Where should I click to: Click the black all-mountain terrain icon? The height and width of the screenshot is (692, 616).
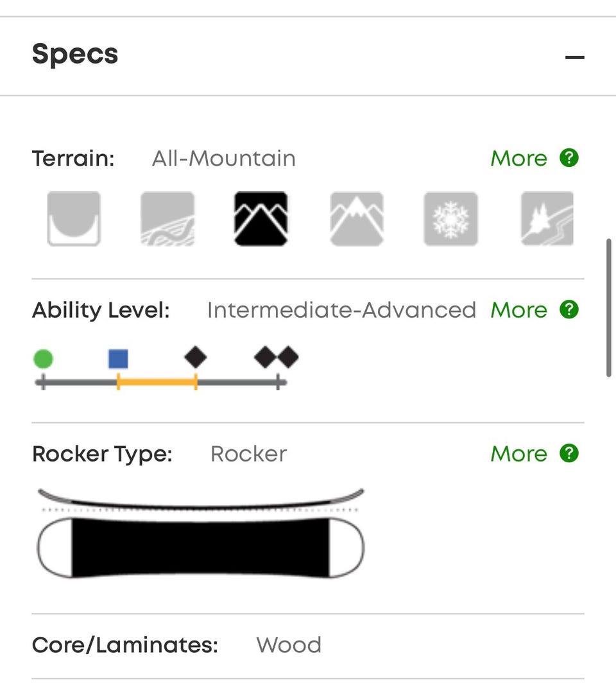tap(261, 219)
